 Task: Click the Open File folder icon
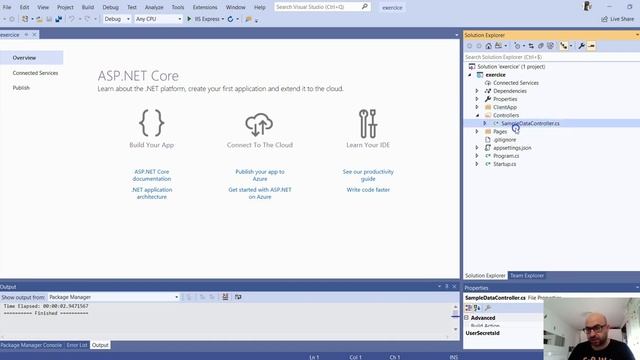click(39, 19)
